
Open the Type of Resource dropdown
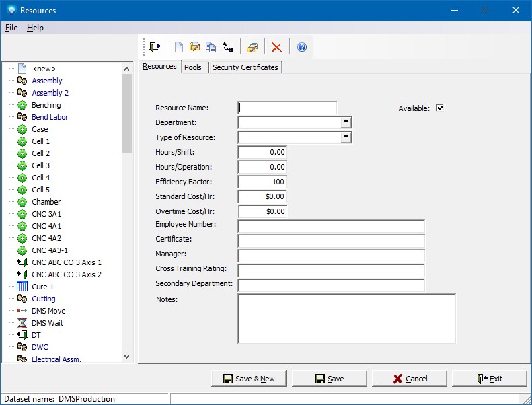click(x=345, y=137)
